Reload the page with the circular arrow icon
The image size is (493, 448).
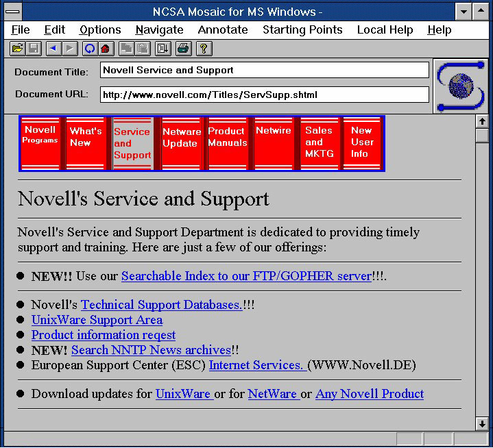90,49
